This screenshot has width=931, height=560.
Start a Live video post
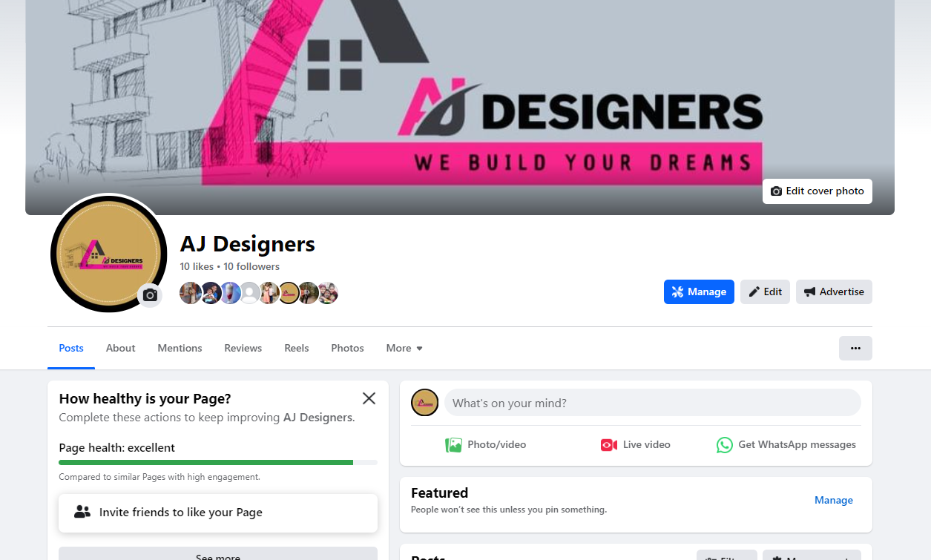tap(636, 445)
